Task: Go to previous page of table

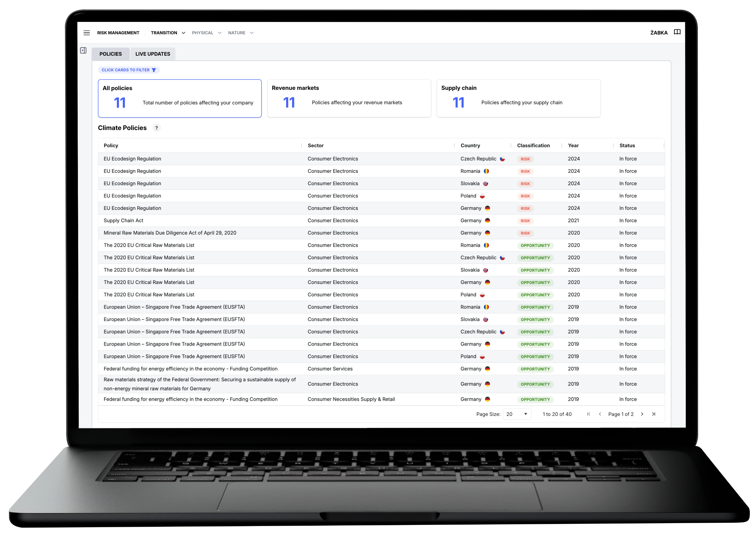Action: coord(600,414)
